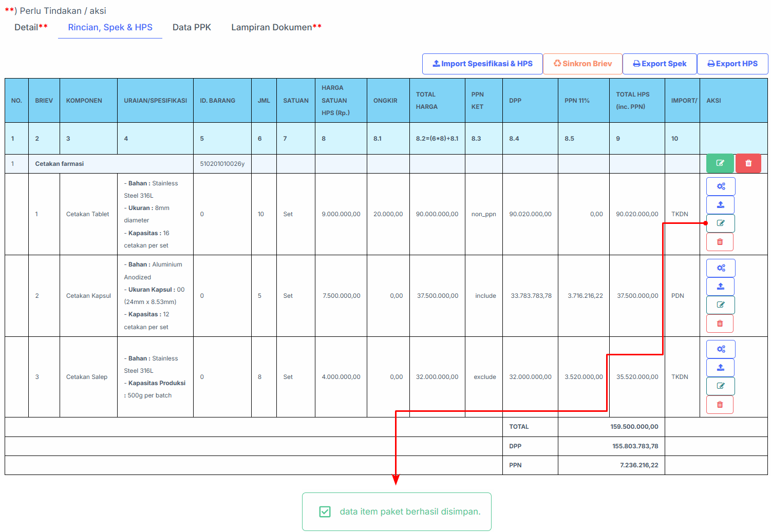Click upload icon for Cetakan Tablet row
Viewport: 771px width, 532px height.
721,205
